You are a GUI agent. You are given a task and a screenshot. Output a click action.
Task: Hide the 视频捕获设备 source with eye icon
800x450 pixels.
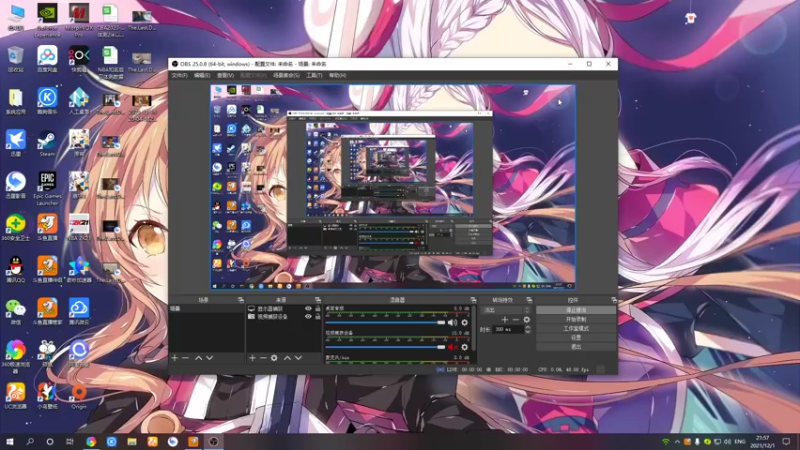308,316
